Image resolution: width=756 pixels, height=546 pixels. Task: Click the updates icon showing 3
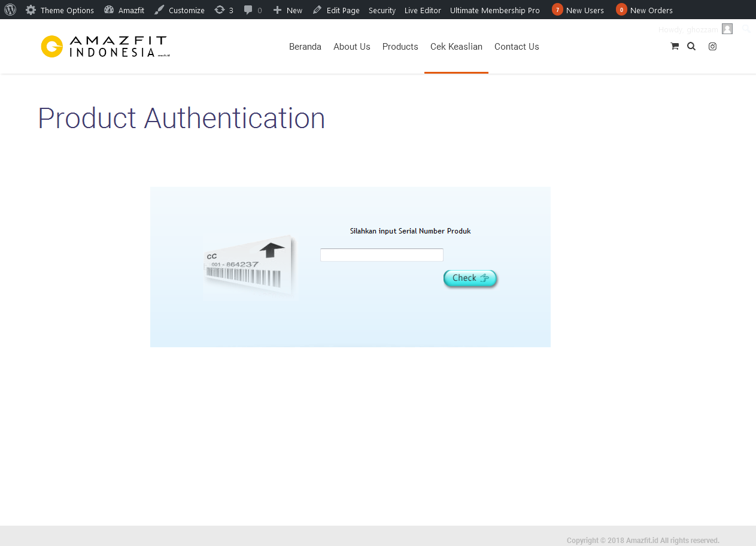tap(224, 10)
